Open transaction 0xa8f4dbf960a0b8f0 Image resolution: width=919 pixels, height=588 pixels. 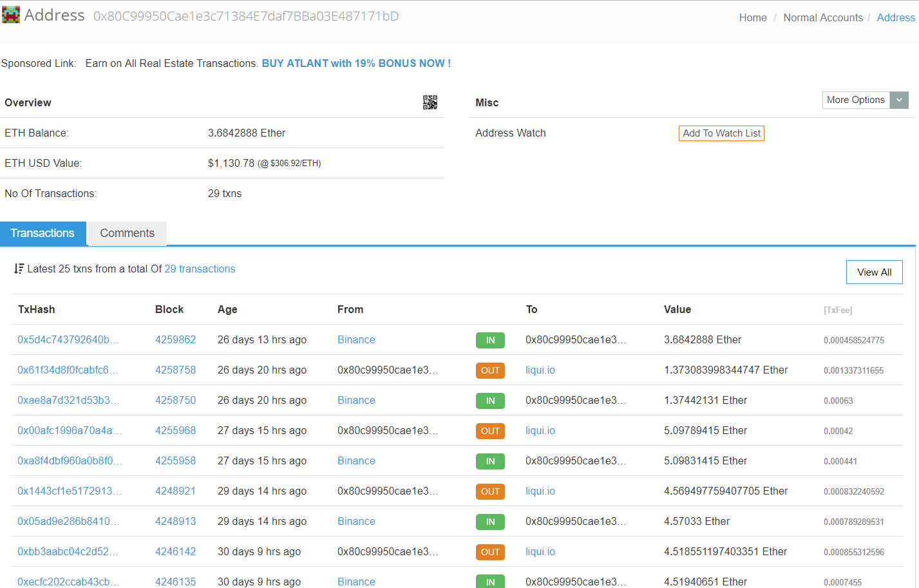[x=70, y=460]
